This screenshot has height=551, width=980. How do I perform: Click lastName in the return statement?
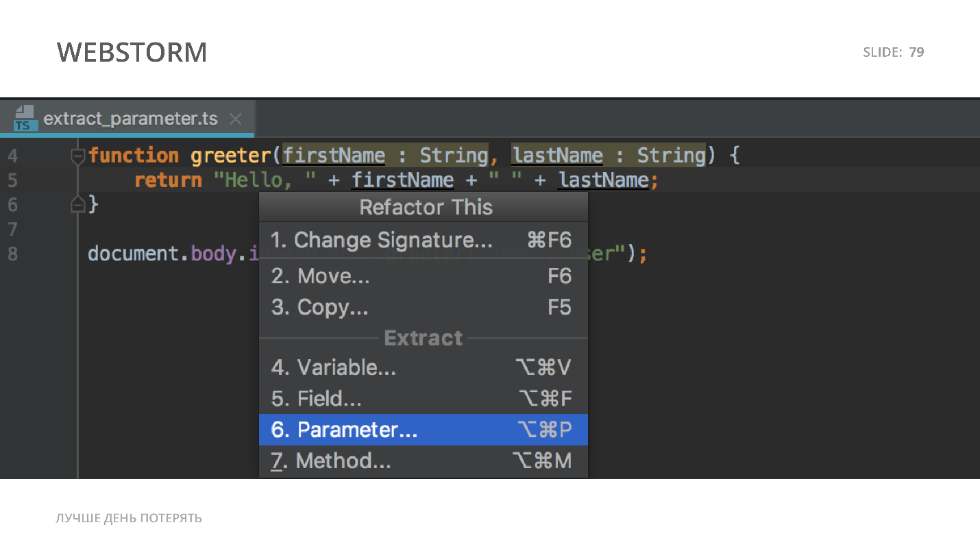(602, 180)
